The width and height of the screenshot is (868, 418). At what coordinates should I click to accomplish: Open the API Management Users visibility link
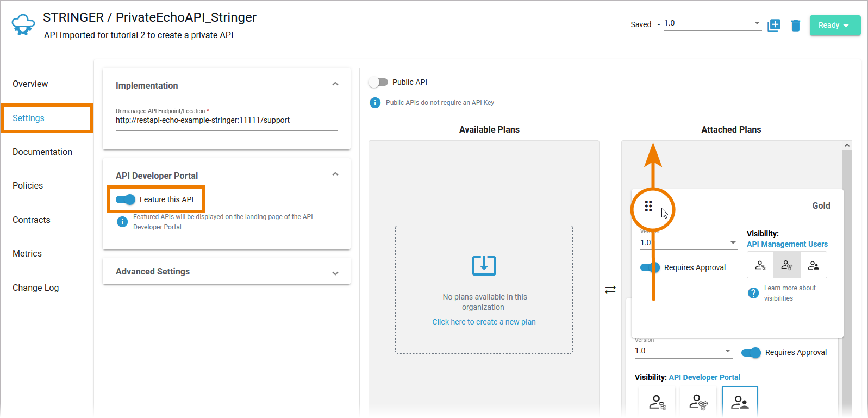tap(787, 244)
